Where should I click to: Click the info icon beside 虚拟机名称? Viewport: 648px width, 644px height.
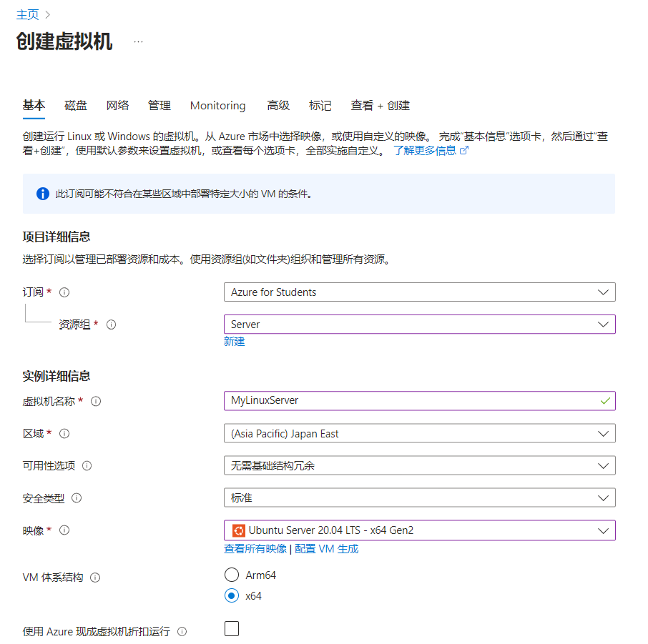[96, 401]
